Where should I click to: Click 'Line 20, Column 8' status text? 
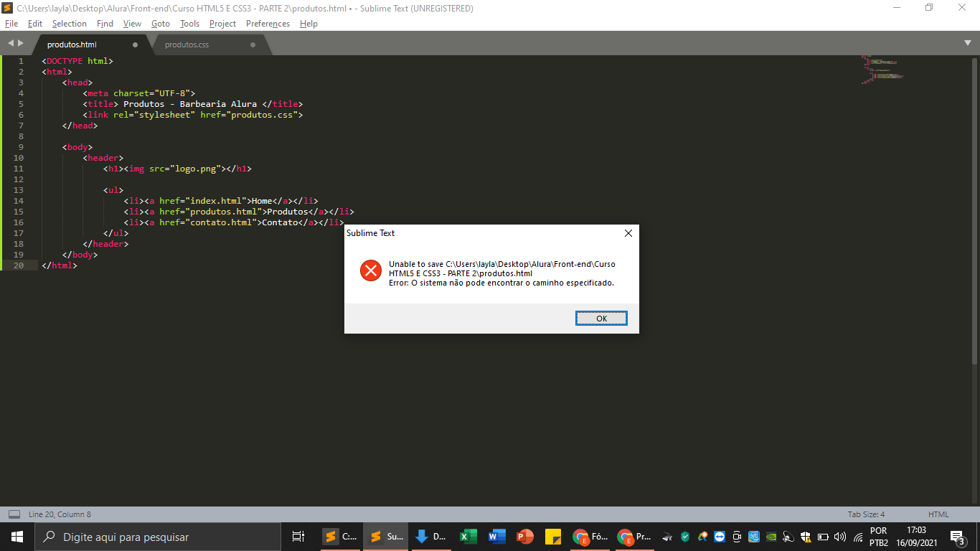[x=60, y=514]
